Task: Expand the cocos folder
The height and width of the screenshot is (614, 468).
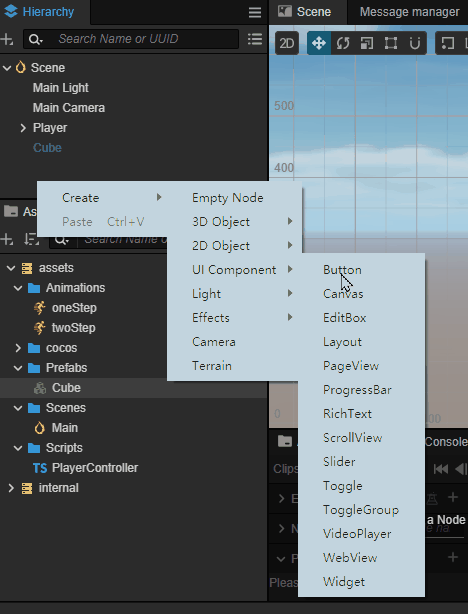Action: coord(18,348)
